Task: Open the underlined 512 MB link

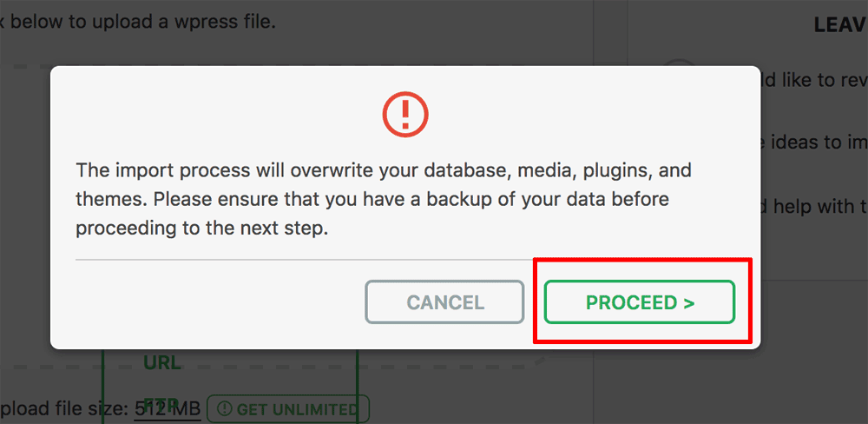Action: (x=168, y=409)
